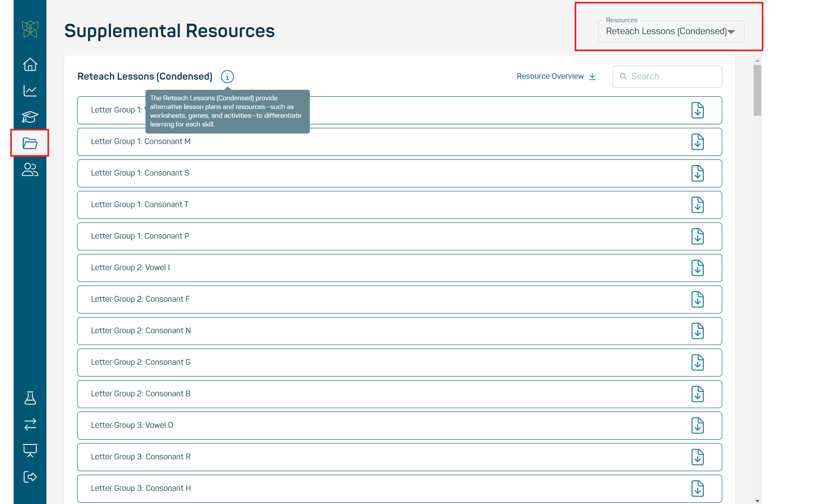Select the Home icon in the sidebar
Viewport: 823px width, 504px height.
tap(29, 64)
